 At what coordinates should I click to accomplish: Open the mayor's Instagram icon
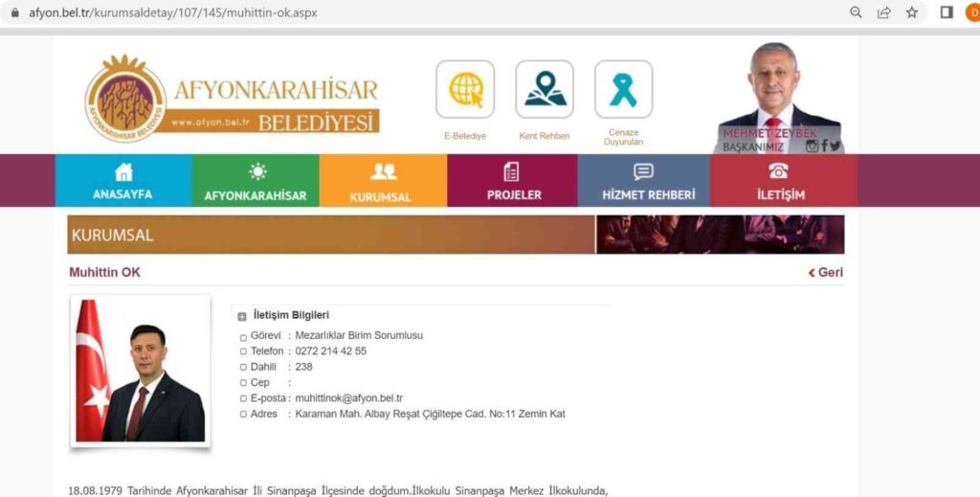pyautogui.click(x=812, y=147)
